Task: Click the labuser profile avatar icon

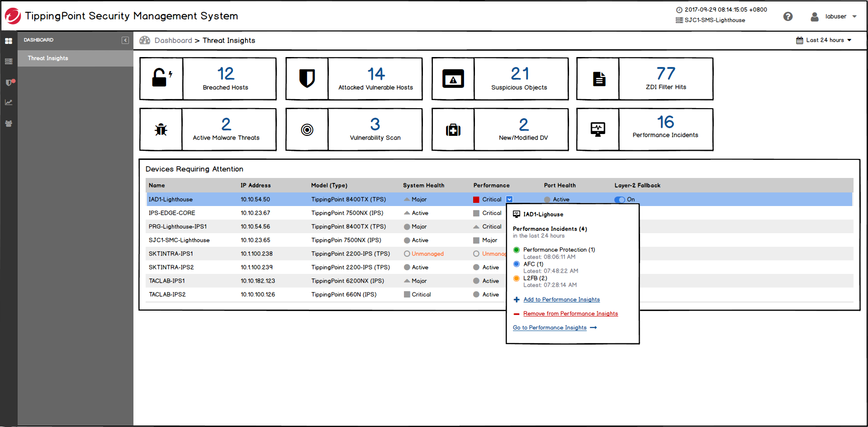Action: pyautogui.click(x=815, y=17)
